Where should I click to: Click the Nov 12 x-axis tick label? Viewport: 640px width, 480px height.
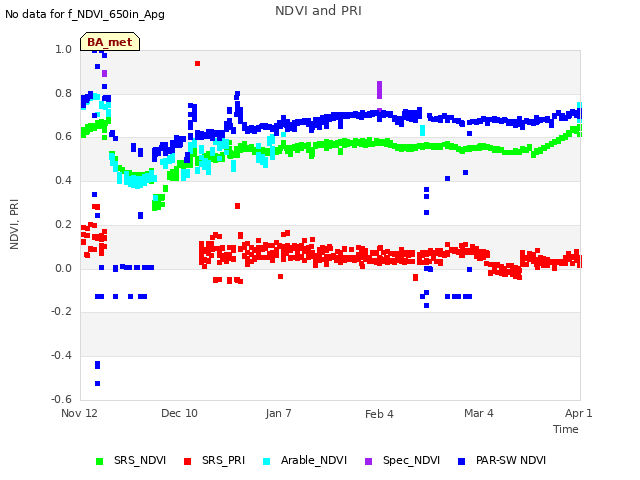tap(79, 413)
